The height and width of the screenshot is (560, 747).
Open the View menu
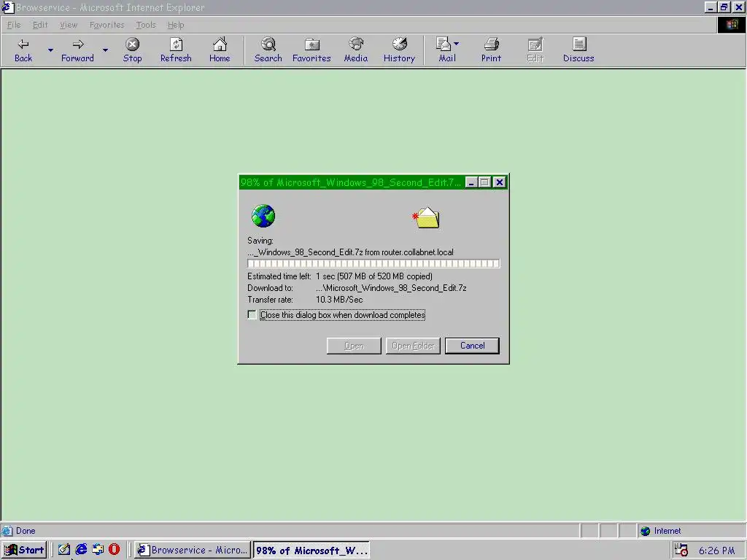click(68, 25)
